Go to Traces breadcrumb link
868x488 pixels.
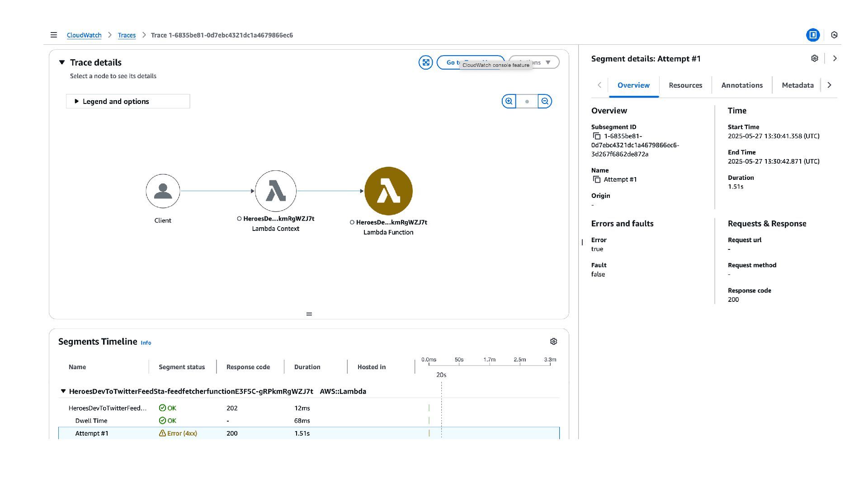(127, 35)
